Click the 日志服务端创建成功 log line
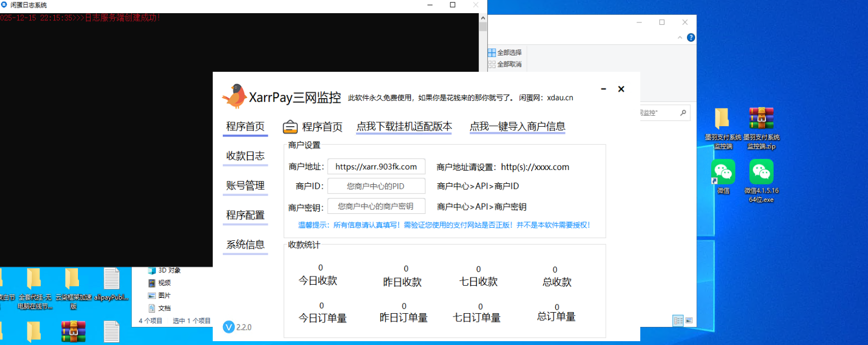868x345 pixels. pyautogui.click(x=80, y=18)
